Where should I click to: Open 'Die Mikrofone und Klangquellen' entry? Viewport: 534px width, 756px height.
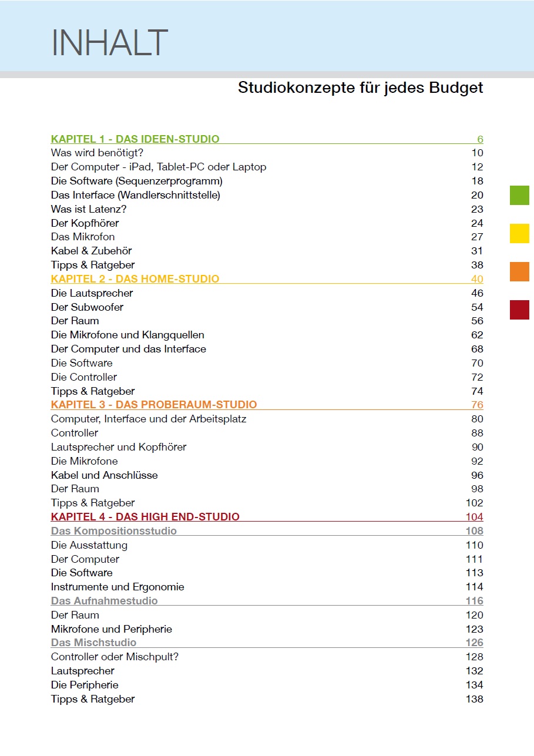[x=127, y=335]
